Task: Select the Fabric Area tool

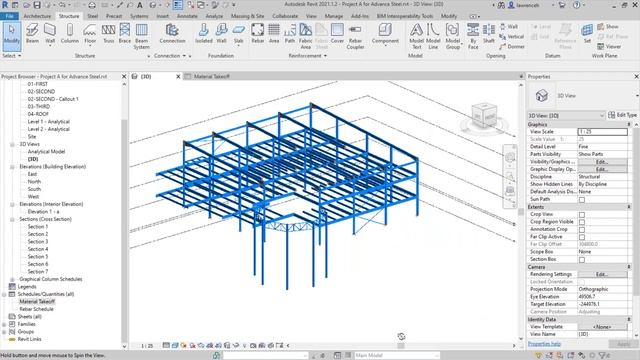Action: [x=305, y=36]
